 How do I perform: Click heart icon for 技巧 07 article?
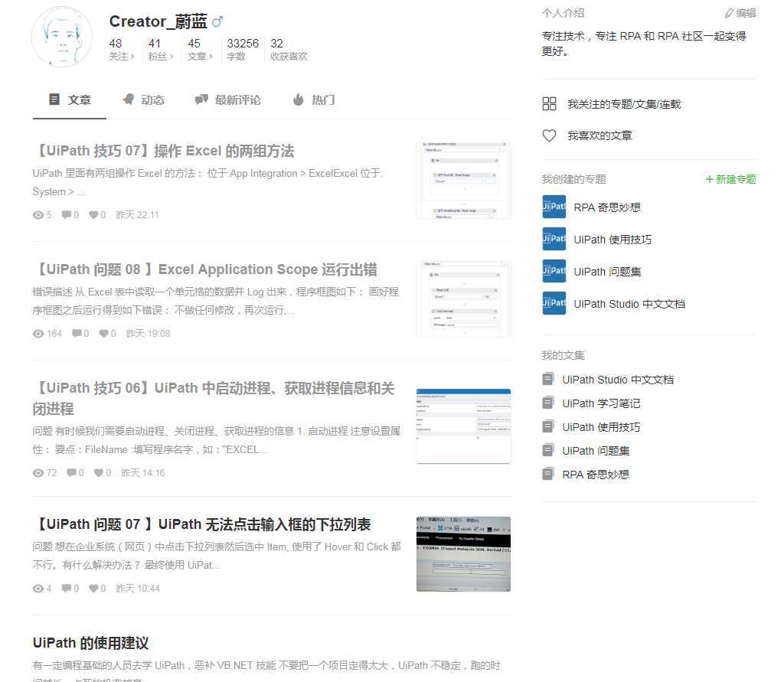tap(93, 215)
